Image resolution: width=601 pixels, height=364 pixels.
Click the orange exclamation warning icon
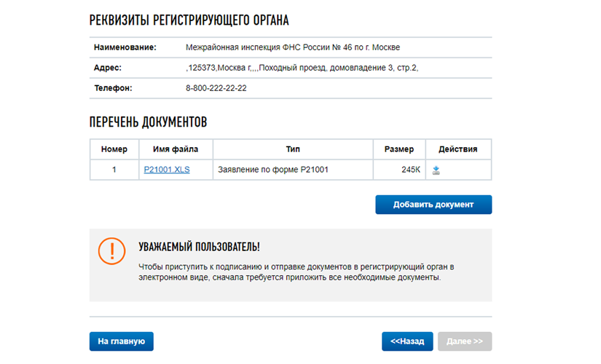(x=111, y=251)
